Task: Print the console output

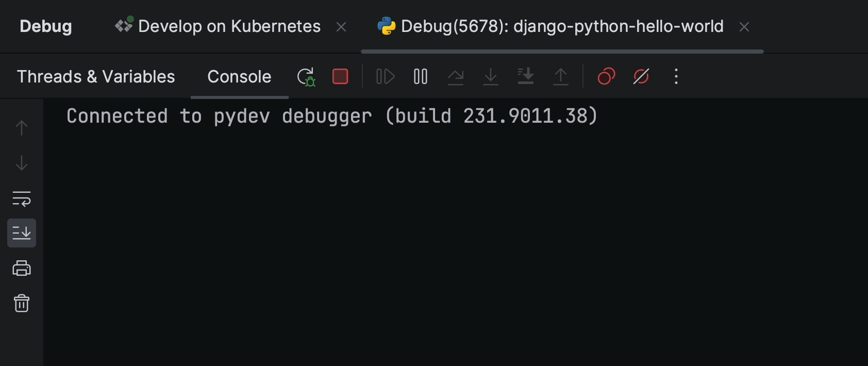Action: coord(22,268)
